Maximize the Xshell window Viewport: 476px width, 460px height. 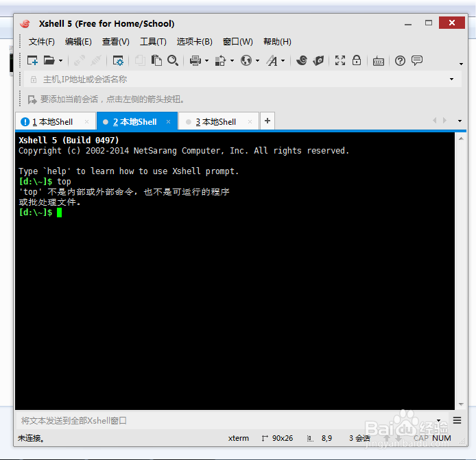click(x=429, y=23)
